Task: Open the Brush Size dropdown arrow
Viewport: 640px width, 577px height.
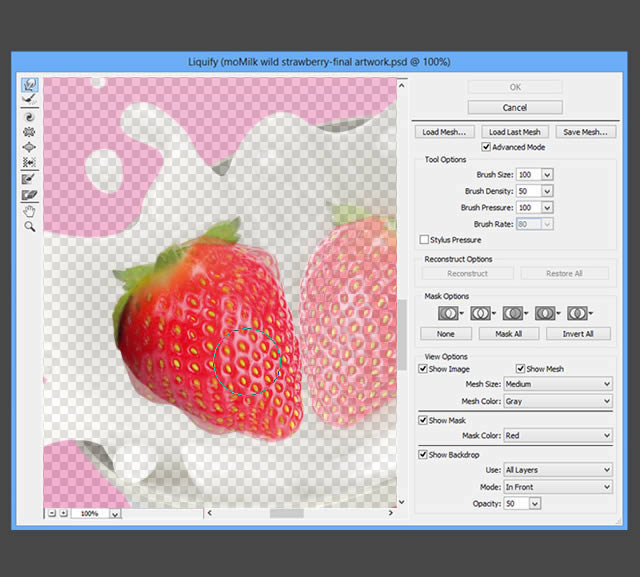Action: 547,175
